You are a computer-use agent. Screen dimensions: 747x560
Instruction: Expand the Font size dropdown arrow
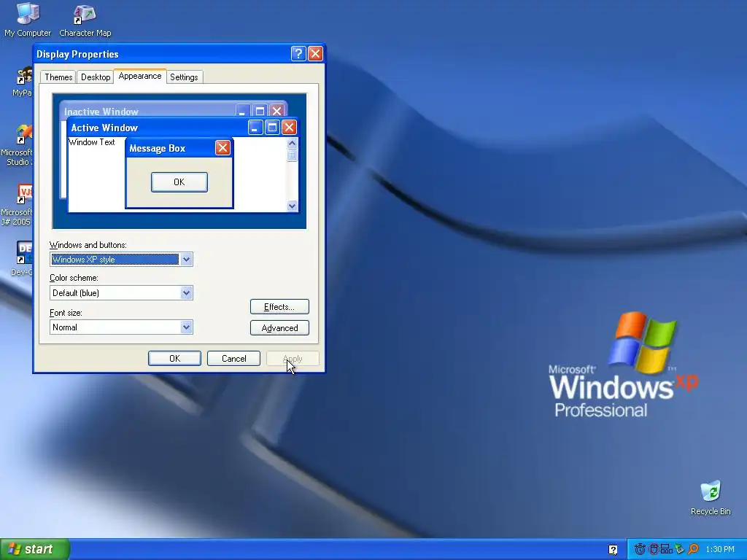tap(186, 327)
